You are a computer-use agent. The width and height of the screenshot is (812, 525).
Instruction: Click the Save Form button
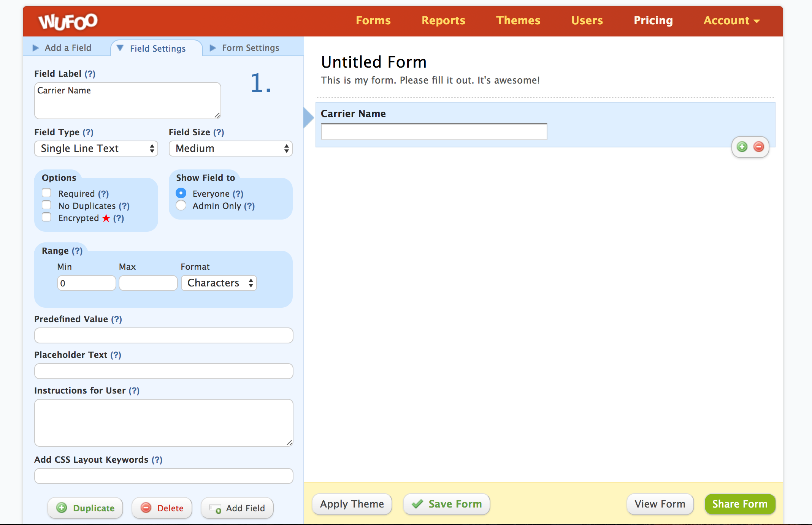pyautogui.click(x=447, y=504)
